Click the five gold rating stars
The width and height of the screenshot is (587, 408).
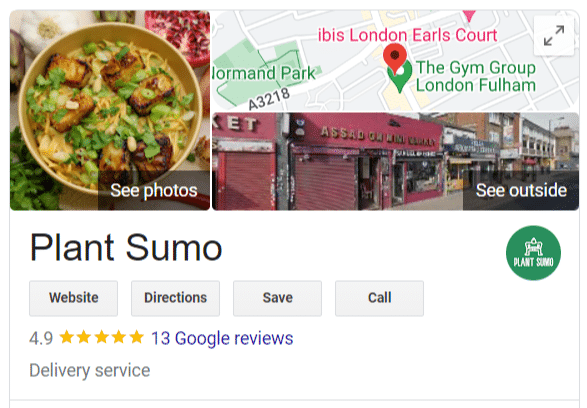[x=101, y=337]
